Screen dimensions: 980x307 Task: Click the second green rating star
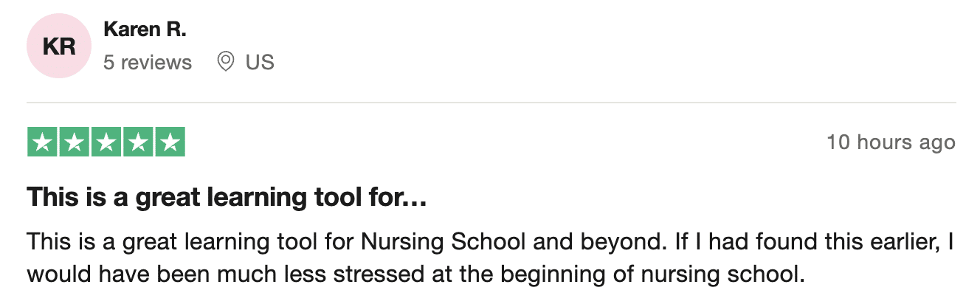pos(75,142)
